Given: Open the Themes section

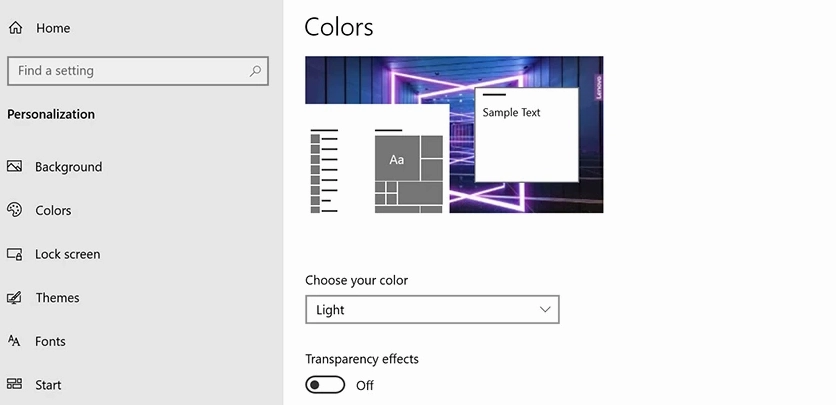Looking at the screenshot, I should 57,298.
